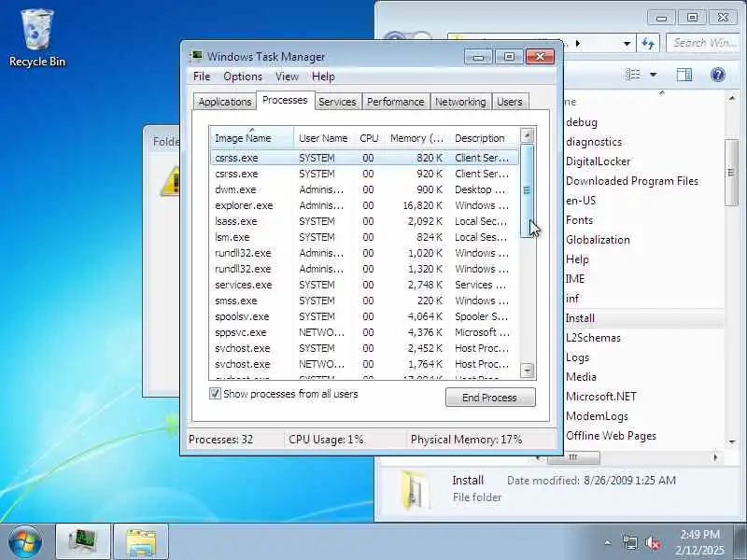Activate Task Manager taskbar button
Image resolution: width=747 pixels, height=560 pixels.
(x=83, y=542)
